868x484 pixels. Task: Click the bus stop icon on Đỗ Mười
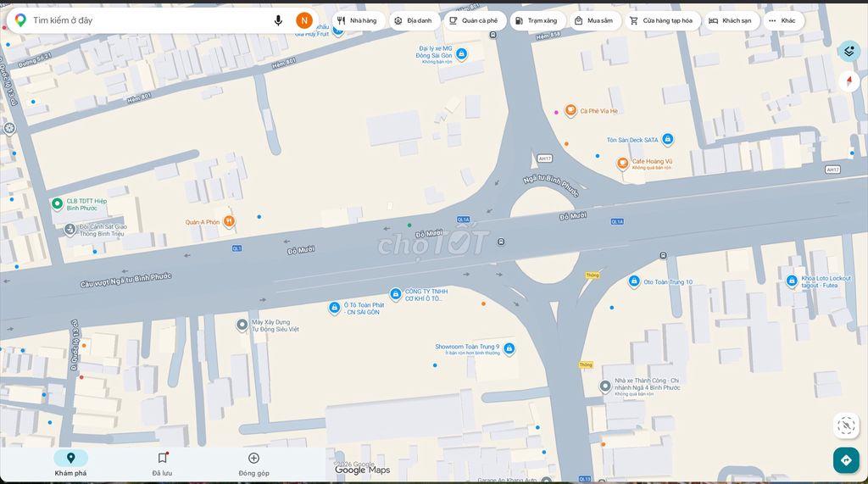tap(501, 242)
